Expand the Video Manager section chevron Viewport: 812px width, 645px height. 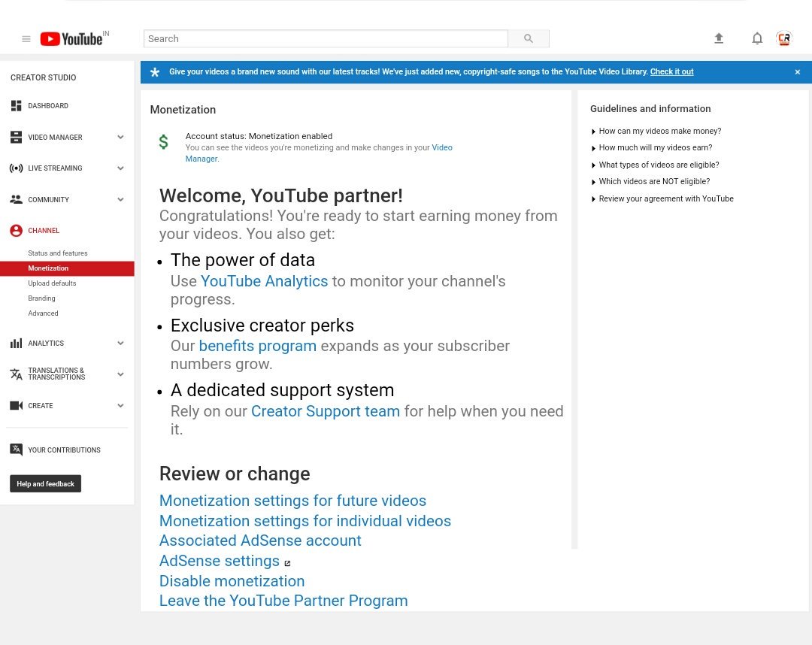pyautogui.click(x=120, y=137)
